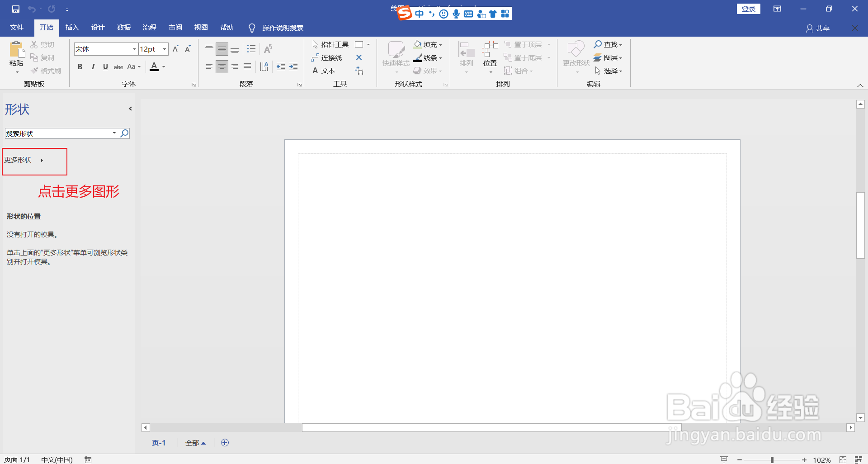
Task: Open the Help (帮助) tab
Action: tap(226, 28)
